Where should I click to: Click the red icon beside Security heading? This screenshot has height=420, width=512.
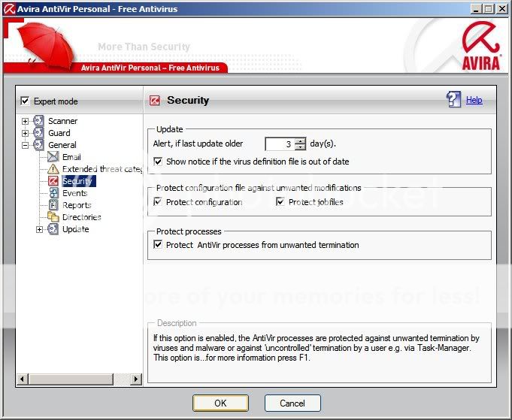pos(154,101)
